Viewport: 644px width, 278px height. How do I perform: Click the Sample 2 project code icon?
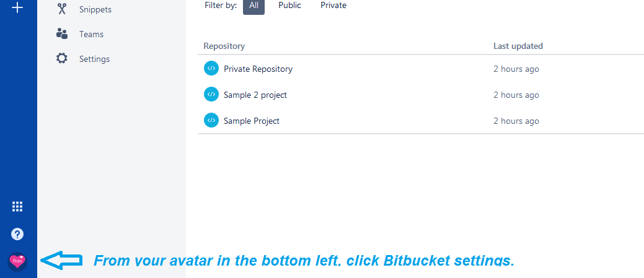[x=211, y=95]
